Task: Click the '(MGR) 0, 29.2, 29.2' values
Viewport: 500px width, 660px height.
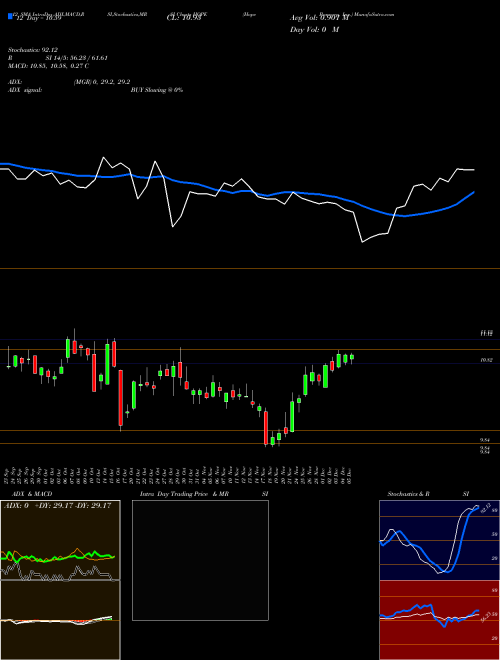Action: pyautogui.click(x=102, y=82)
